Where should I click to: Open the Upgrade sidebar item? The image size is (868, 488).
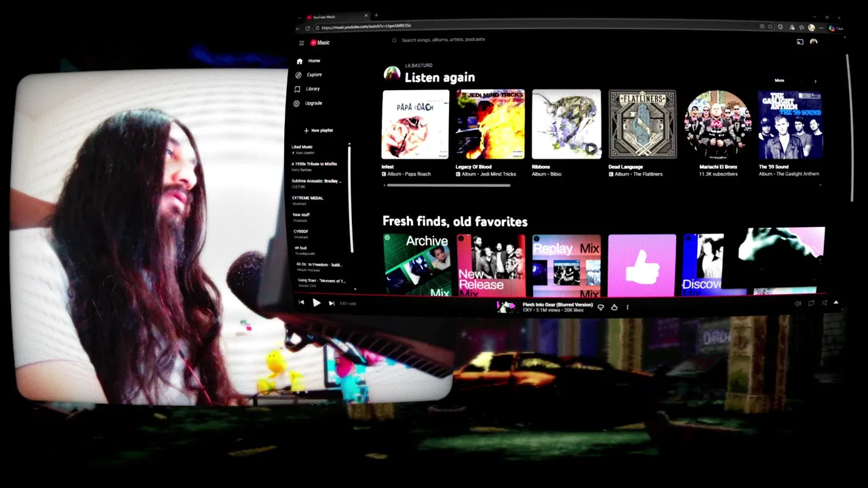coord(313,103)
